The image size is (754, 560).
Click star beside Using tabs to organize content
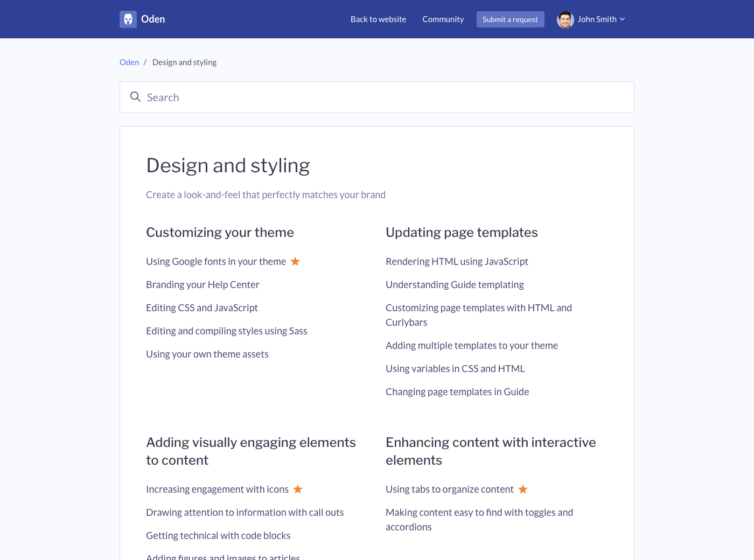click(523, 489)
